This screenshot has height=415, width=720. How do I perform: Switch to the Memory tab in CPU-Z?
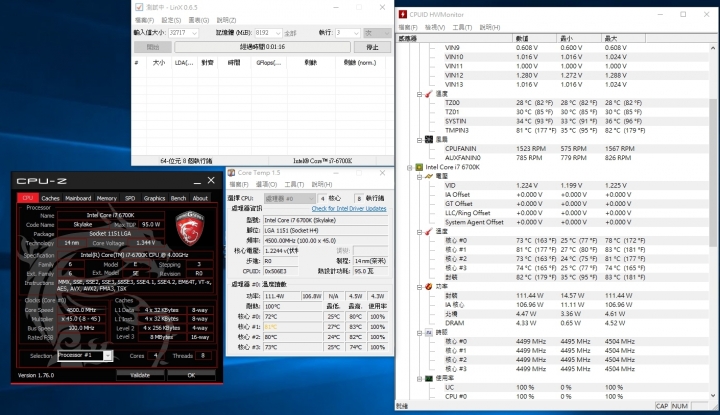pos(107,198)
